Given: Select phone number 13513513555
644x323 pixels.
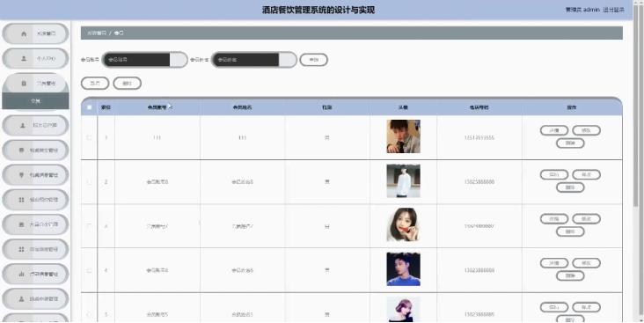Looking at the screenshot, I should 479,138.
